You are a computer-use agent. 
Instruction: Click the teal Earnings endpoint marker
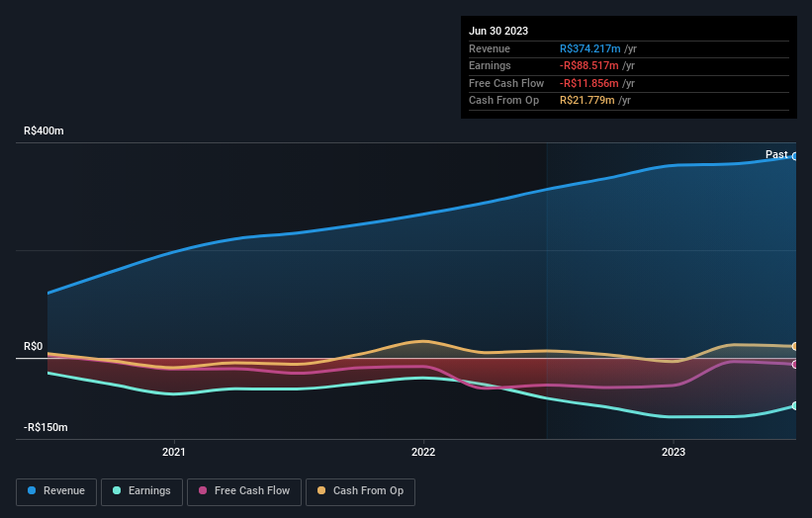tap(795, 405)
